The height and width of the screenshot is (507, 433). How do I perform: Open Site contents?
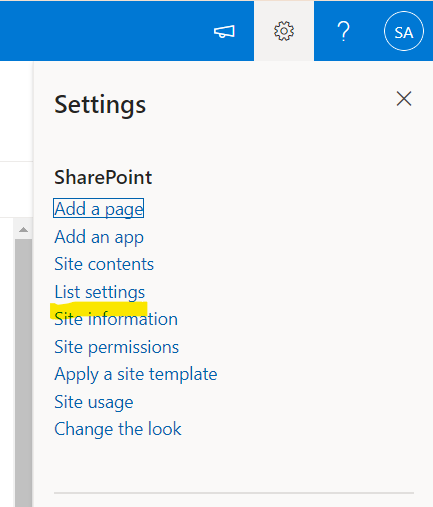[104, 264]
